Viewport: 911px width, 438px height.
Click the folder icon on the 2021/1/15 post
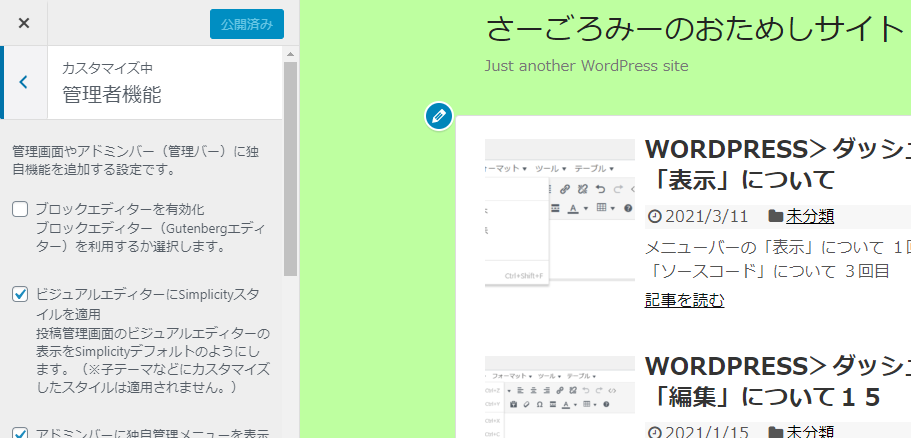pos(775,432)
